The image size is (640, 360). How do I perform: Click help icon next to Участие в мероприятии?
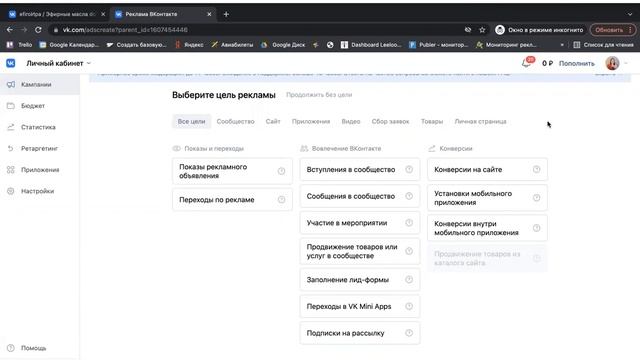pyautogui.click(x=409, y=223)
